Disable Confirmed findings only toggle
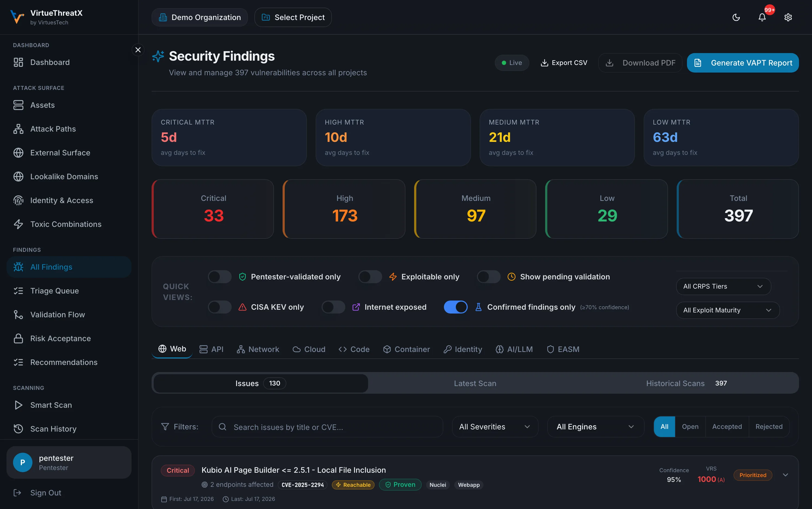This screenshot has width=812, height=509. (x=456, y=307)
